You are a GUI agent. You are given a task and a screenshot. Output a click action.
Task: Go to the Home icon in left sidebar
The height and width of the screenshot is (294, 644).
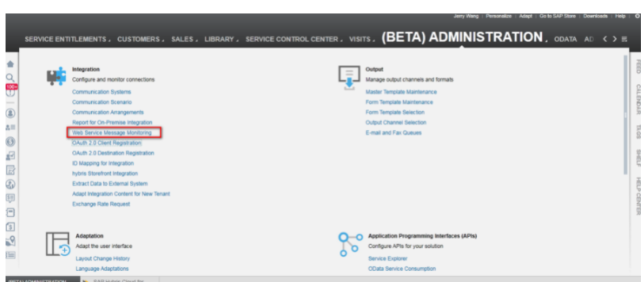(10, 64)
